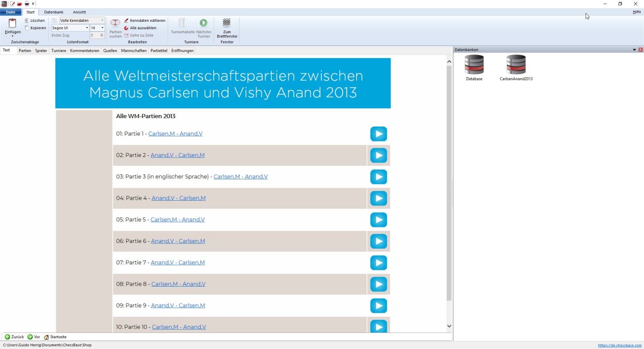Open the Partie 2 Anand,V - Carlsen,M link
The image size is (644, 349).
177,155
